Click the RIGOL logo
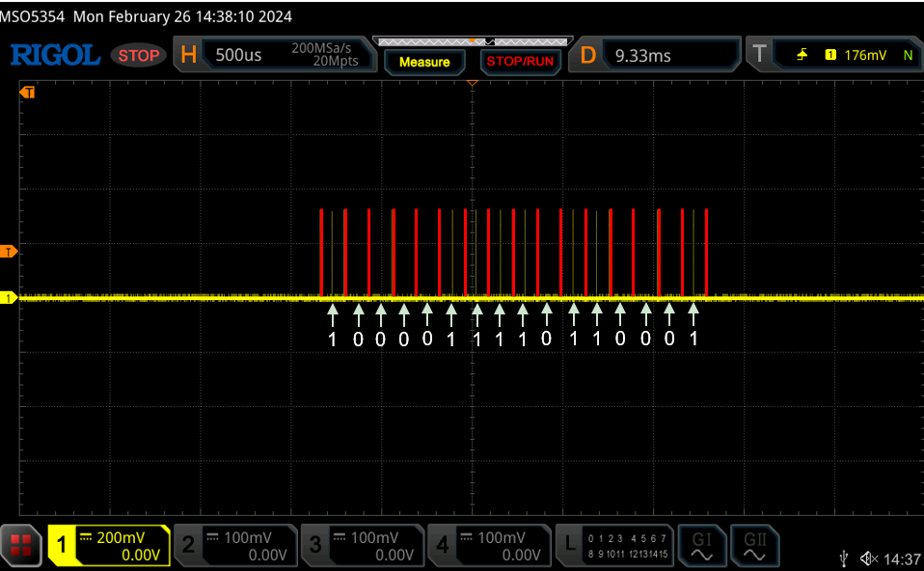The width and height of the screenshot is (924, 571). point(55,55)
